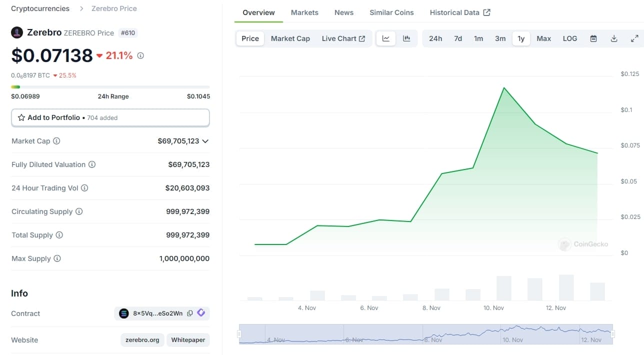
Task: Select the 1m time range
Action: [478, 38]
